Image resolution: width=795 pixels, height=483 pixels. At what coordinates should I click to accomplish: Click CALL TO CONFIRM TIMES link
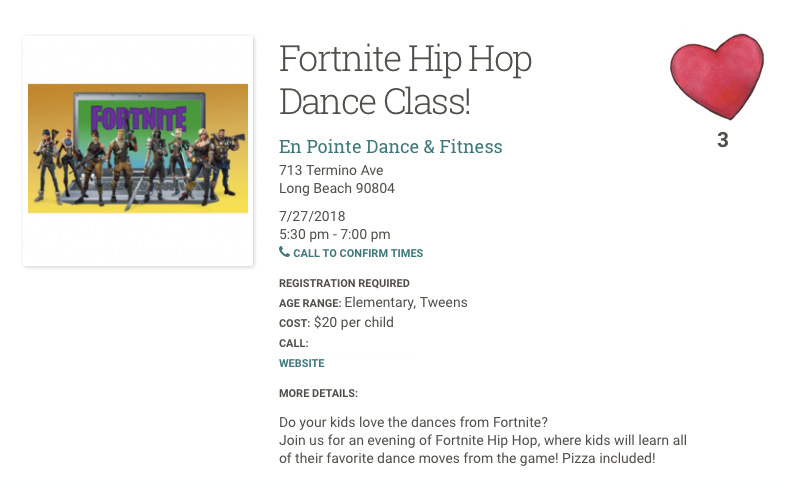point(358,253)
